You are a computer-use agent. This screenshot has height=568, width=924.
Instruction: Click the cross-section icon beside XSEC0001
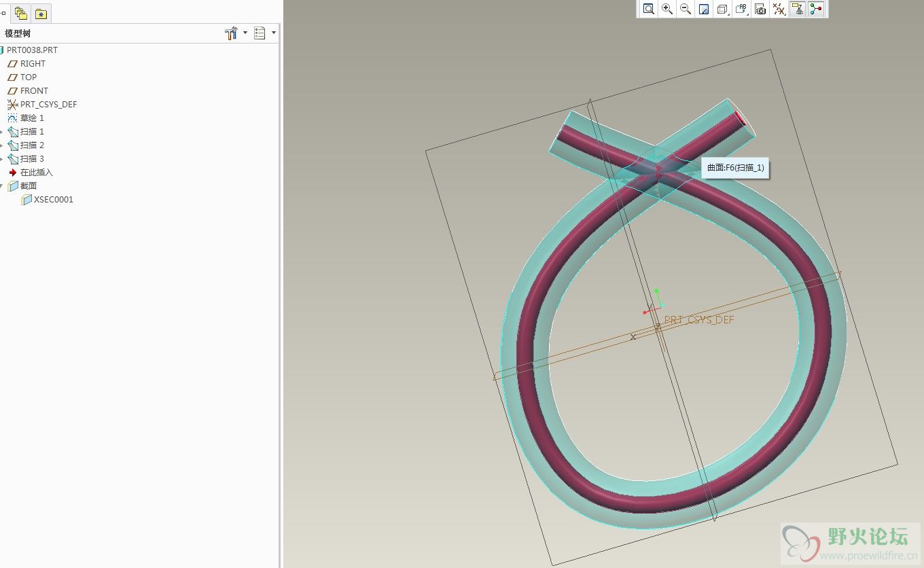coord(26,200)
